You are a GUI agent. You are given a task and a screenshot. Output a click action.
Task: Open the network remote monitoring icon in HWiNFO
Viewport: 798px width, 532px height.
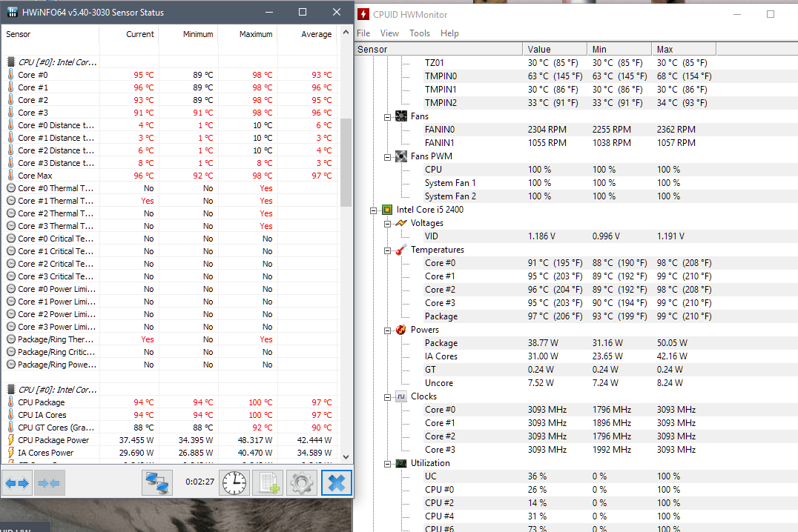(x=156, y=482)
